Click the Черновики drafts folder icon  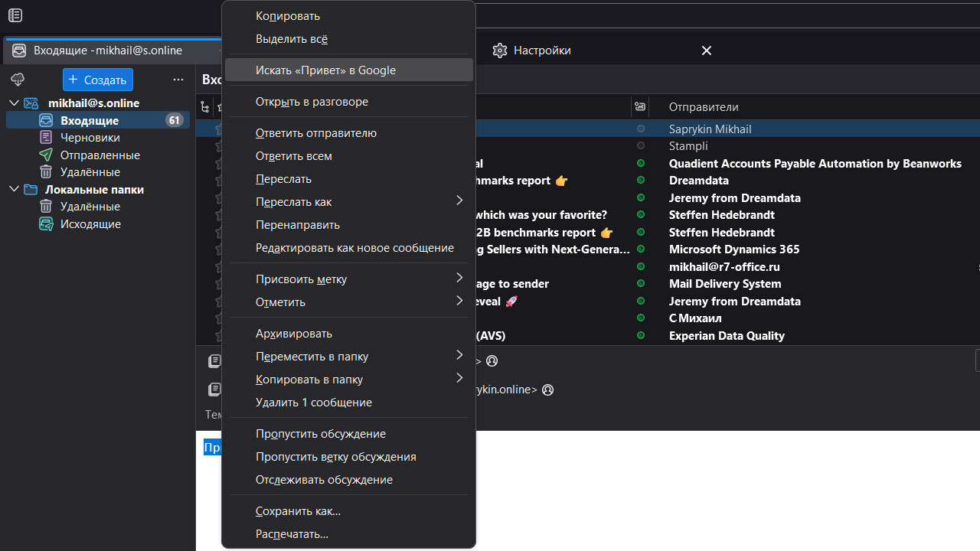47,138
